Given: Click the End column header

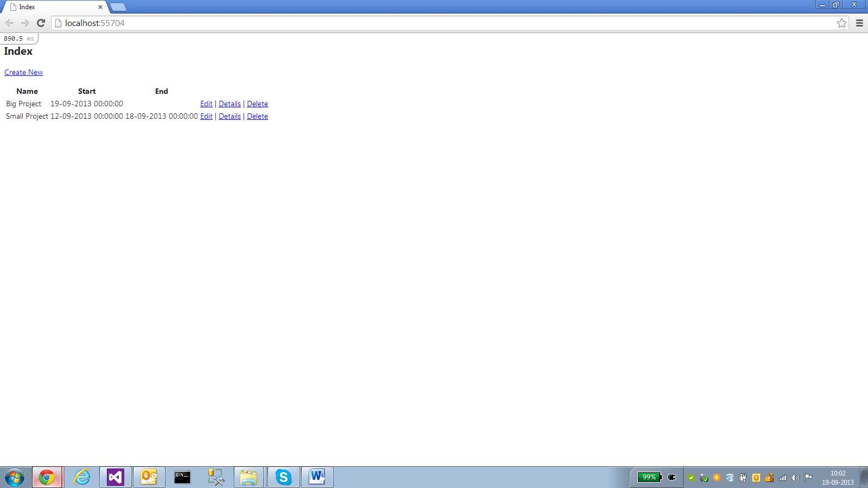Looking at the screenshot, I should click(162, 91).
